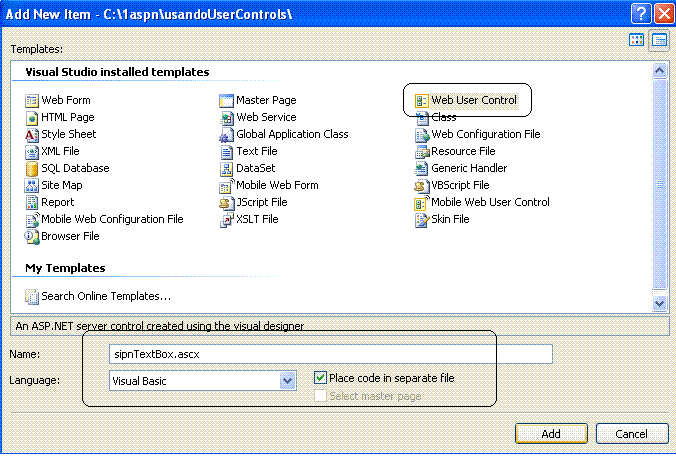This screenshot has height=456, width=676.
Task: Select the XML File template icon
Action: tap(31, 152)
